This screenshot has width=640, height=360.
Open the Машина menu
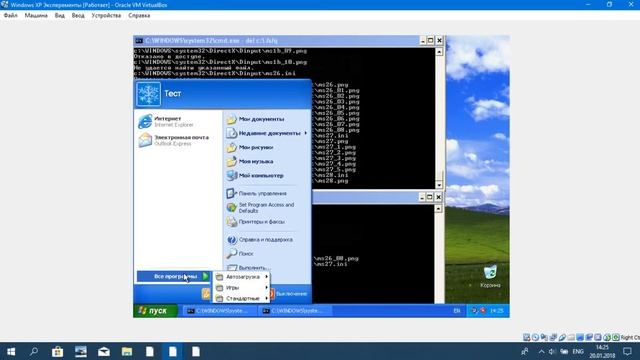tap(36, 16)
